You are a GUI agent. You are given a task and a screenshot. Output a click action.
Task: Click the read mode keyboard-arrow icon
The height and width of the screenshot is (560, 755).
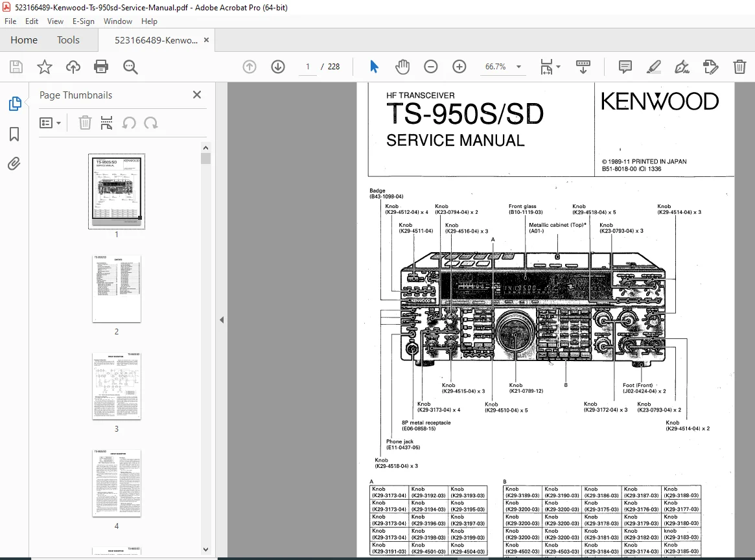(x=583, y=67)
